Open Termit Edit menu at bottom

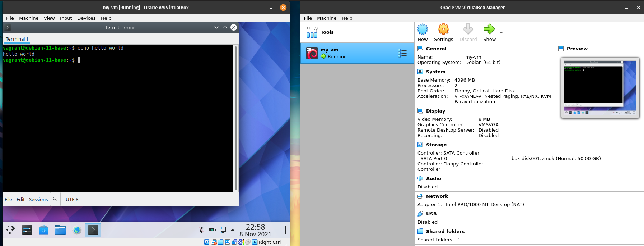point(20,199)
